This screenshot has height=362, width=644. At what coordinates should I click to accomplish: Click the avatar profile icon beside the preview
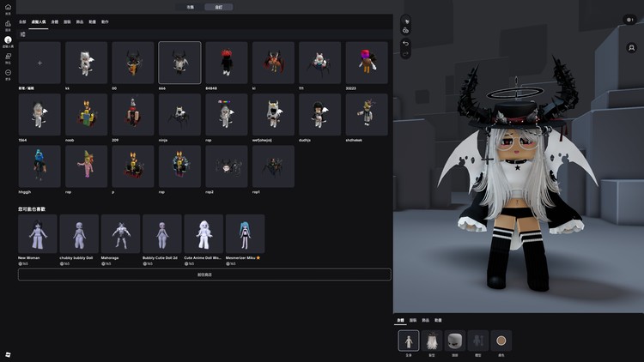[x=629, y=48]
